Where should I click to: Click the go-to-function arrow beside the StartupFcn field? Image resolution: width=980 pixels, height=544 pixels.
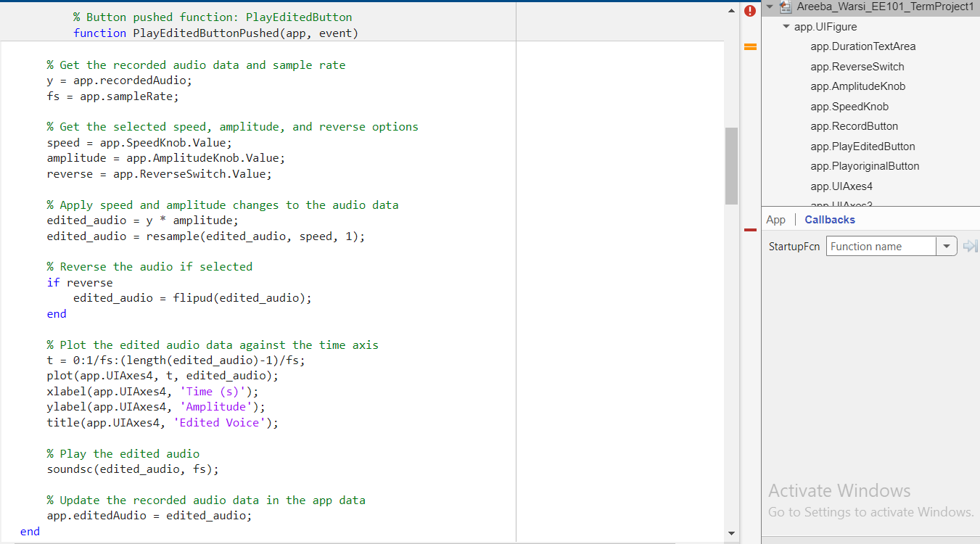coord(970,246)
